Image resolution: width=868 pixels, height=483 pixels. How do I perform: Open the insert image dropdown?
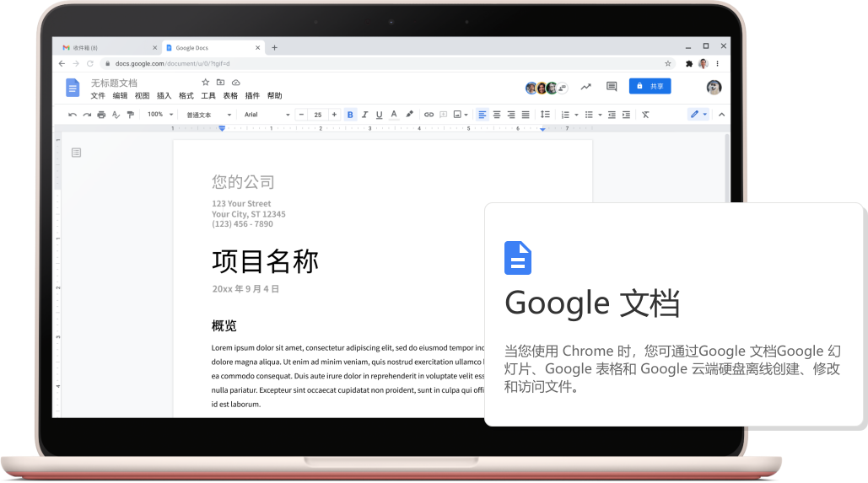[461, 115]
